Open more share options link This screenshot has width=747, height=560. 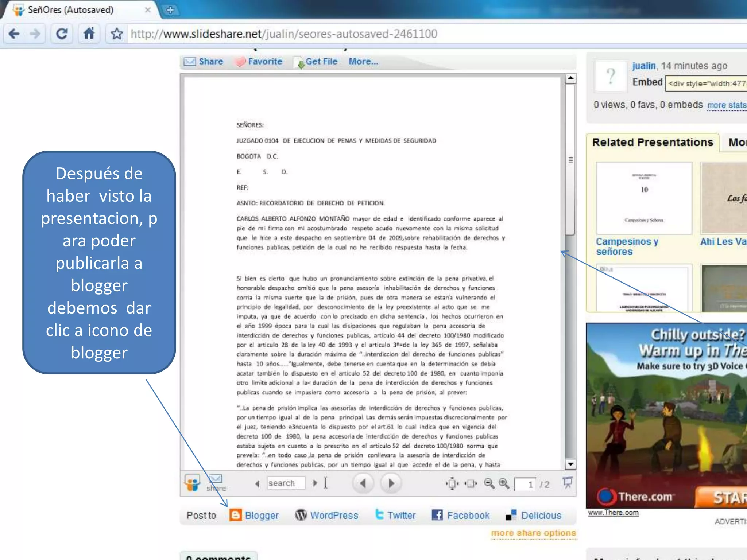pos(533,533)
